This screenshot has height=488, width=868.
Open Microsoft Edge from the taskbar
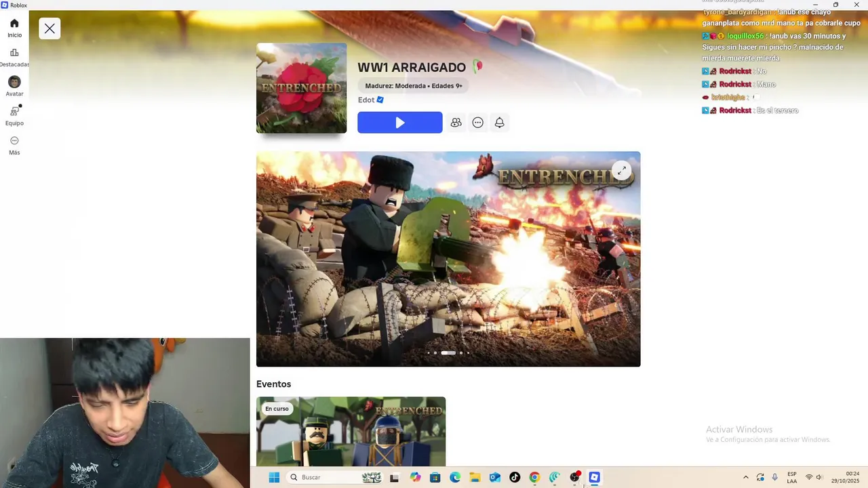pyautogui.click(x=455, y=477)
